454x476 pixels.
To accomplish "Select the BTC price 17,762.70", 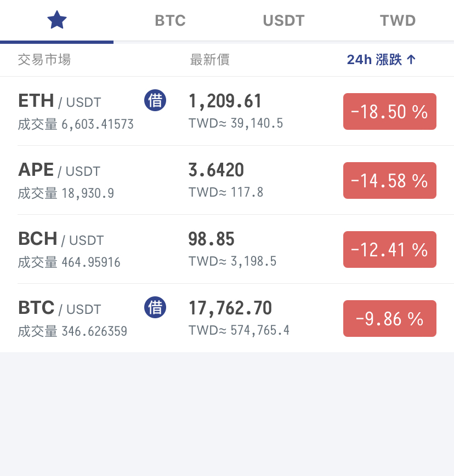I will pos(230,308).
